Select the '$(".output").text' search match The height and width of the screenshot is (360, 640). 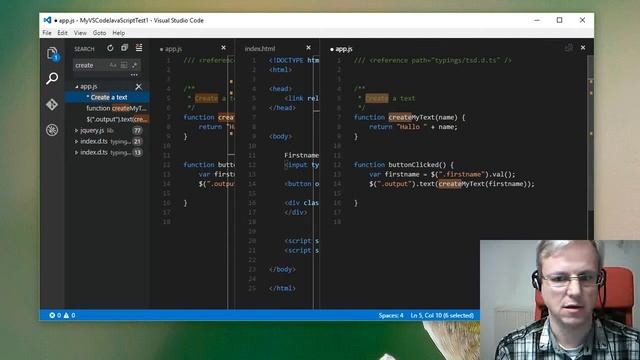[x=107, y=119]
